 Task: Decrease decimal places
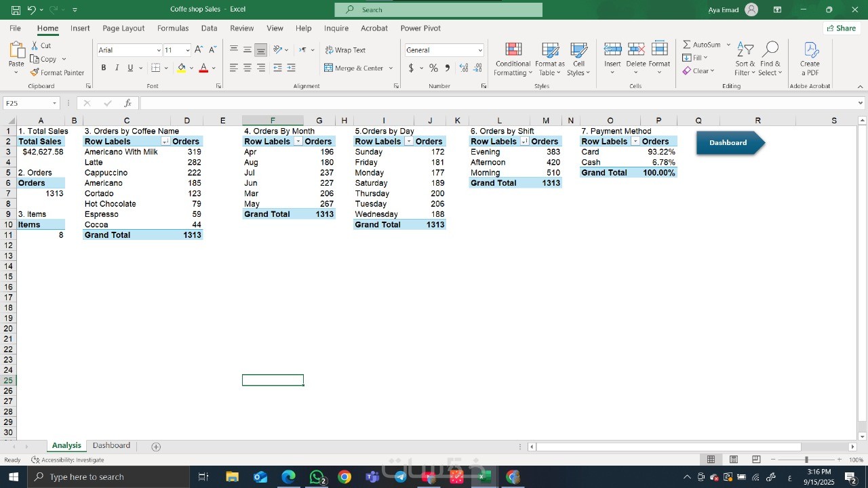pos(478,68)
